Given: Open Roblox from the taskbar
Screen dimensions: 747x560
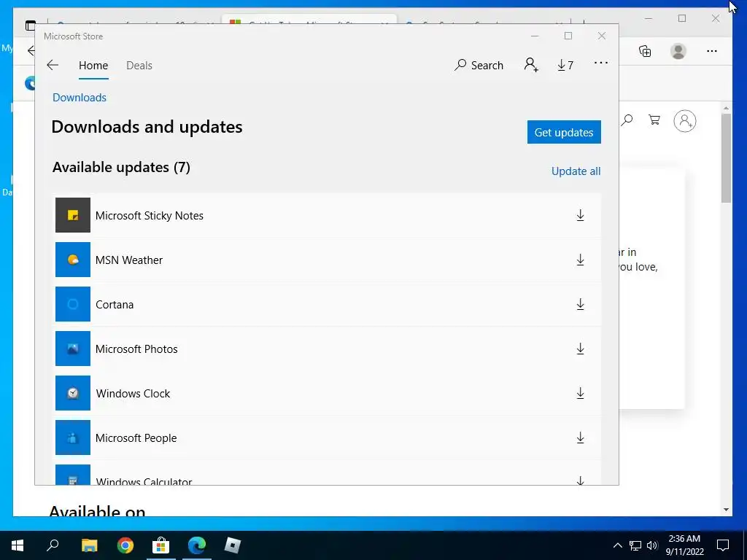Looking at the screenshot, I should [x=233, y=545].
